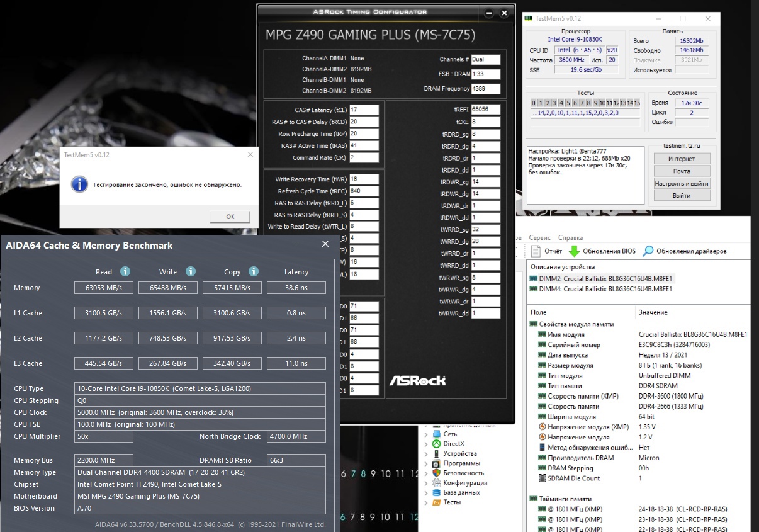This screenshot has width=759, height=532.
Task: Click the tCKE value field
Action: (485, 122)
